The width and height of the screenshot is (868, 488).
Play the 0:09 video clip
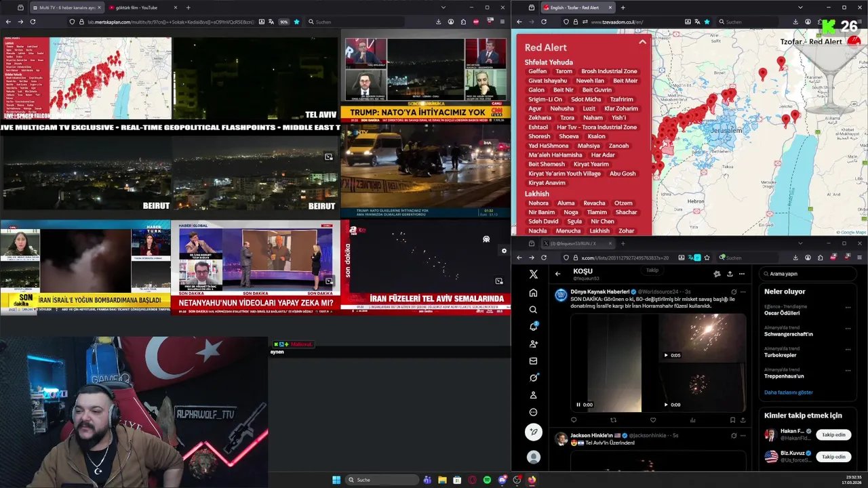666,405
